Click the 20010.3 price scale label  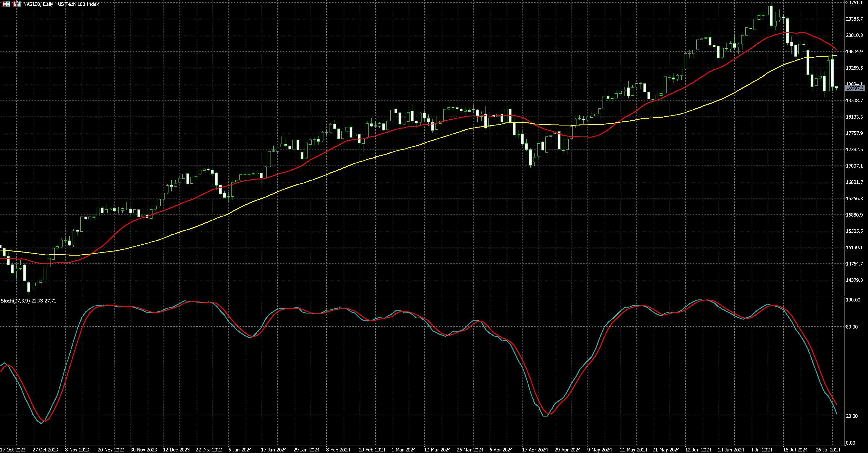point(854,35)
